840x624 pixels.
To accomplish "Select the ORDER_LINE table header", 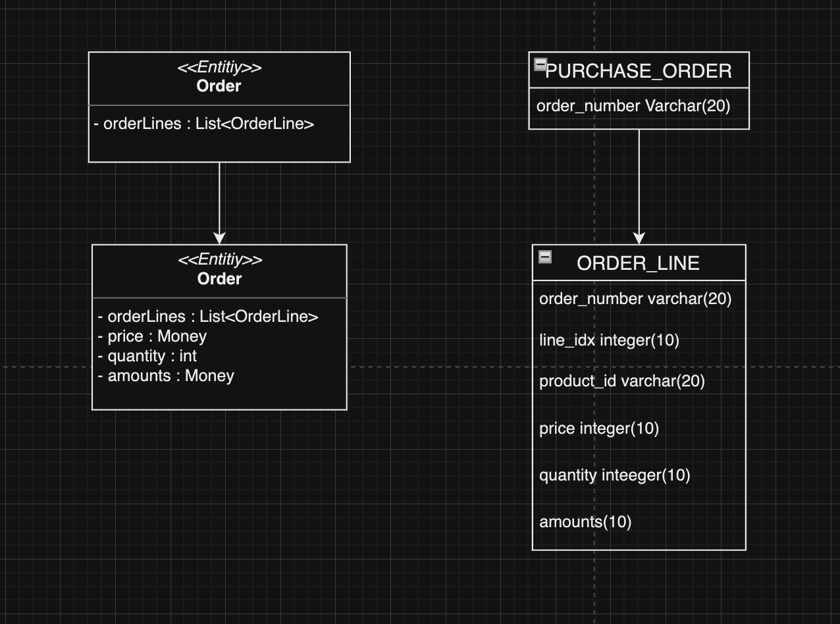I will 639,263.
